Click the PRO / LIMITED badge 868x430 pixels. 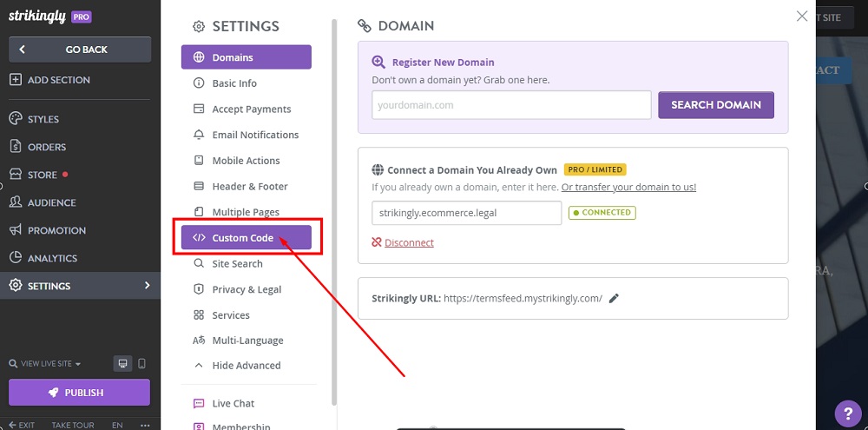point(595,169)
